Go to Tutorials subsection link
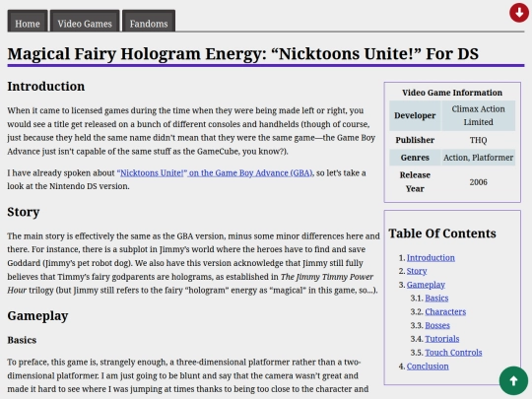This screenshot has height=399, width=532. pos(442,339)
